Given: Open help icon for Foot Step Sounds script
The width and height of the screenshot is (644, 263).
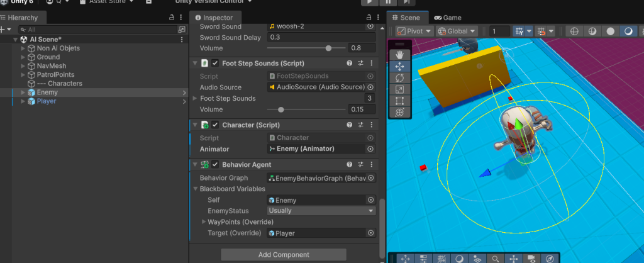Looking at the screenshot, I should [x=349, y=63].
